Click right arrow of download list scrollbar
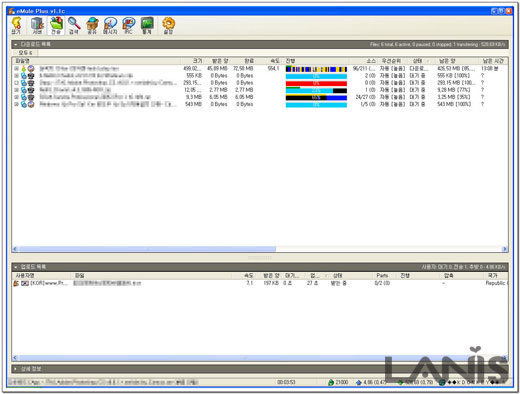520x394 pixels. (505, 249)
